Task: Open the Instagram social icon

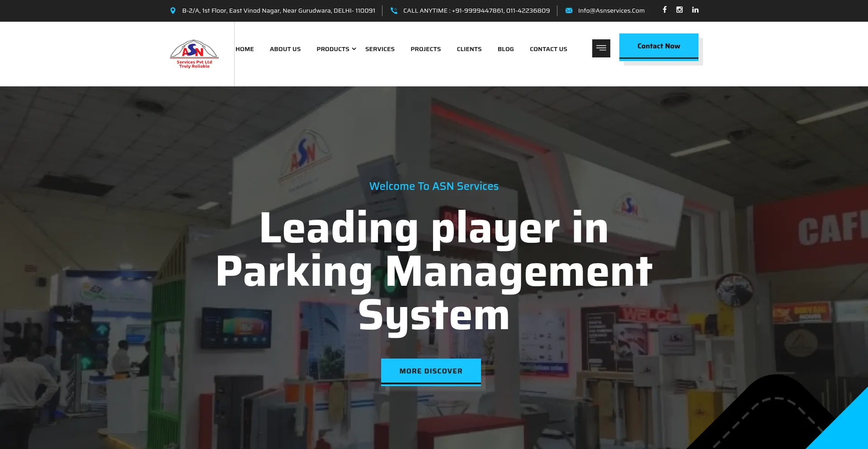Action: tap(679, 9)
